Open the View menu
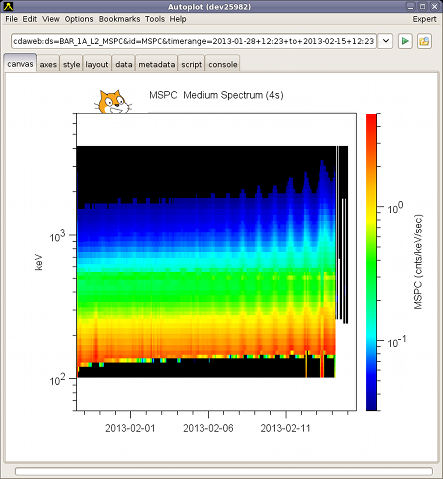The height and width of the screenshot is (479, 443). [51, 19]
